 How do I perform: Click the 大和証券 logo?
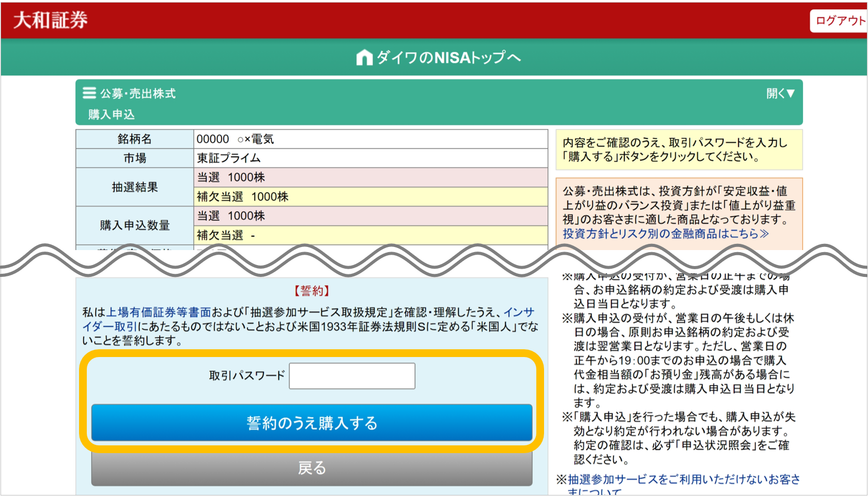(50, 20)
